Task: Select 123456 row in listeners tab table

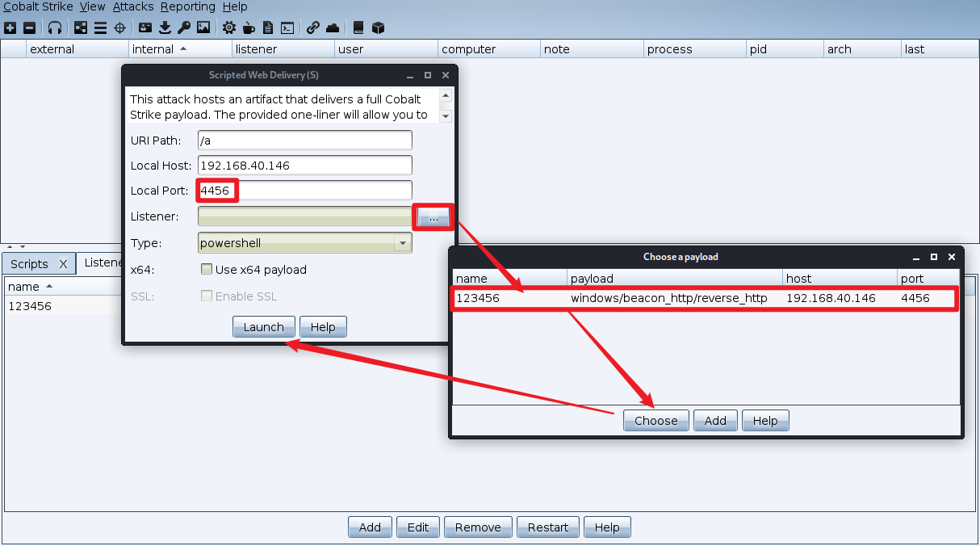Action: (64, 306)
